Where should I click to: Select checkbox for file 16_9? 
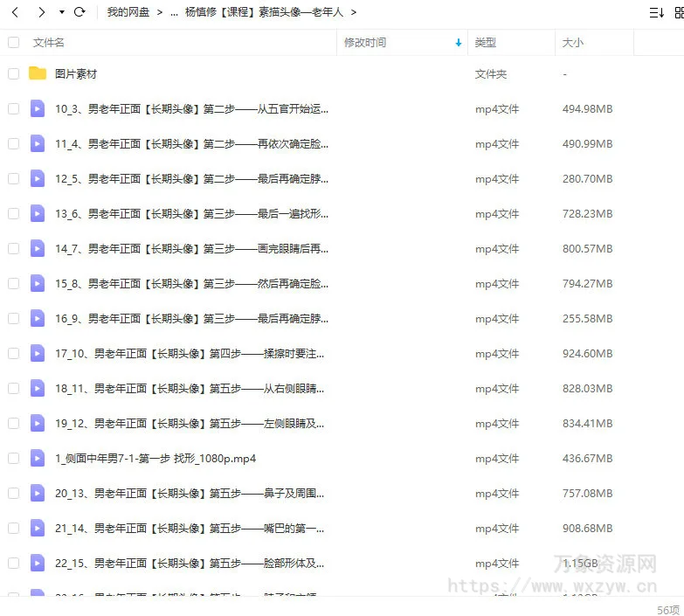[x=13, y=318]
